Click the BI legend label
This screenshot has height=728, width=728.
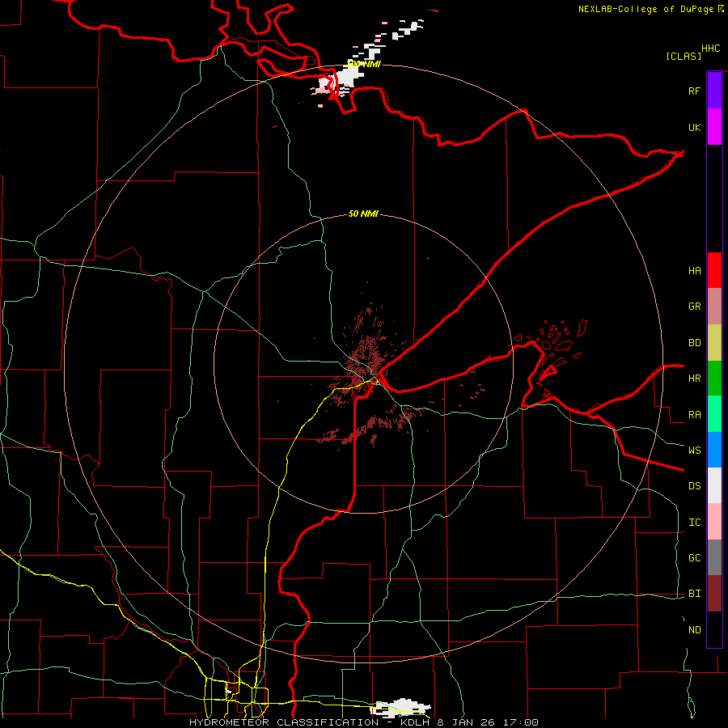[694, 594]
